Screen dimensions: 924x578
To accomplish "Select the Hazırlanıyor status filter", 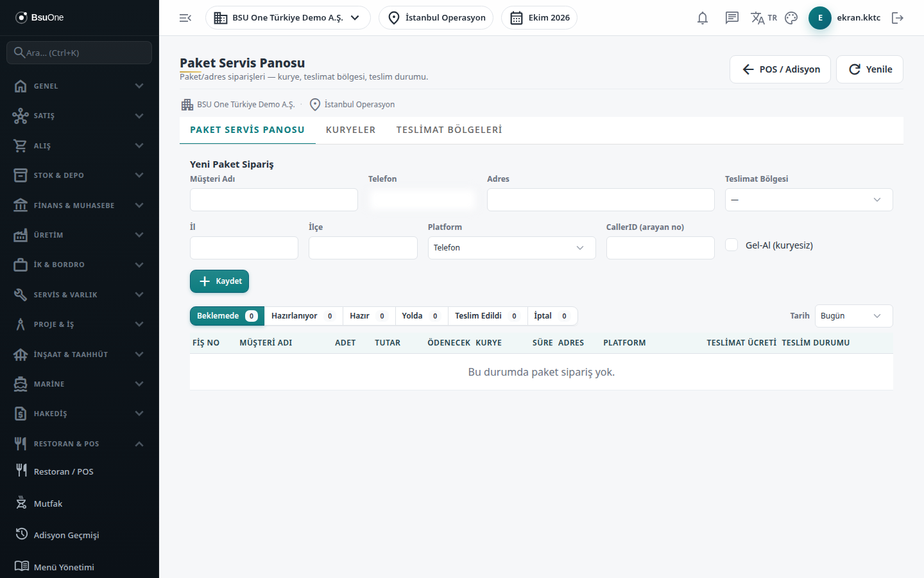I will coord(302,316).
